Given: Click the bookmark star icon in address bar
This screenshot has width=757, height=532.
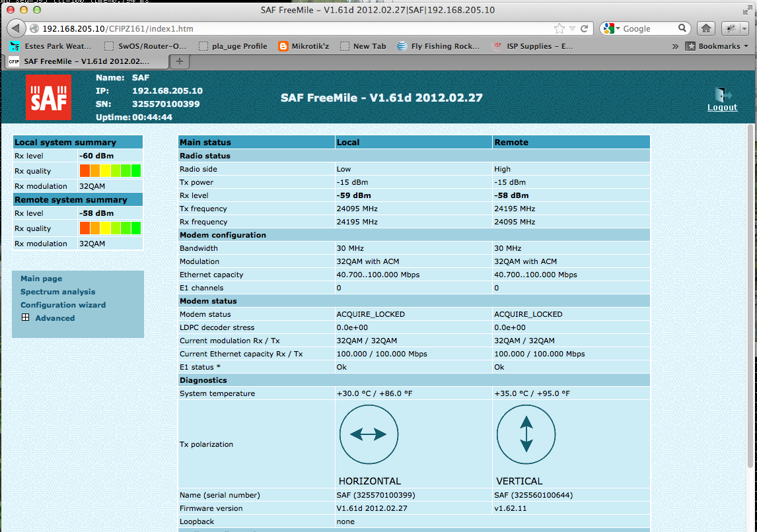Looking at the screenshot, I should (x=559, y=29).
